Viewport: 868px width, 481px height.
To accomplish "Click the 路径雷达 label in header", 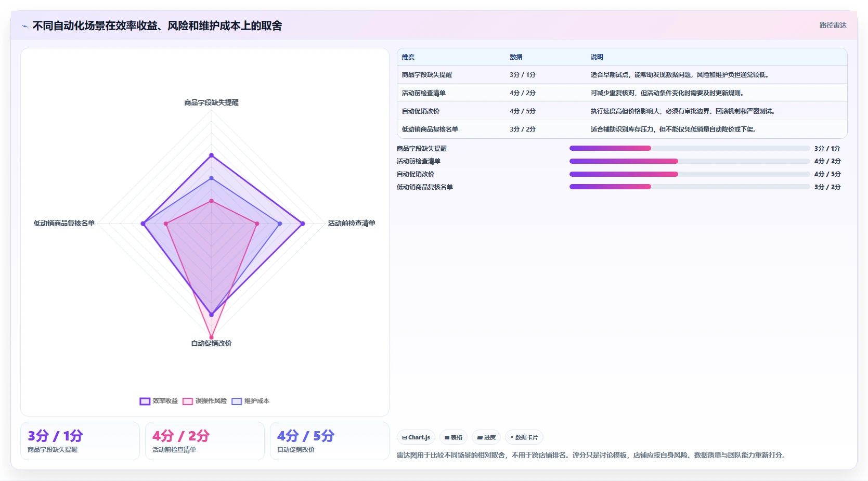I will [x=833, y=25].
